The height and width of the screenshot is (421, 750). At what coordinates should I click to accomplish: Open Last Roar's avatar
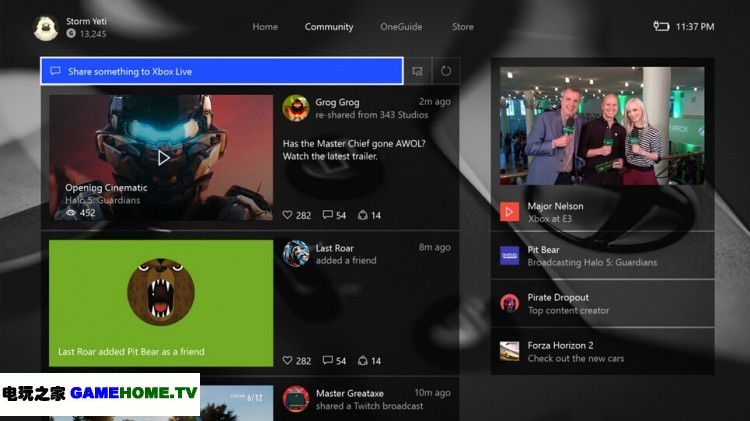[296, 253]
